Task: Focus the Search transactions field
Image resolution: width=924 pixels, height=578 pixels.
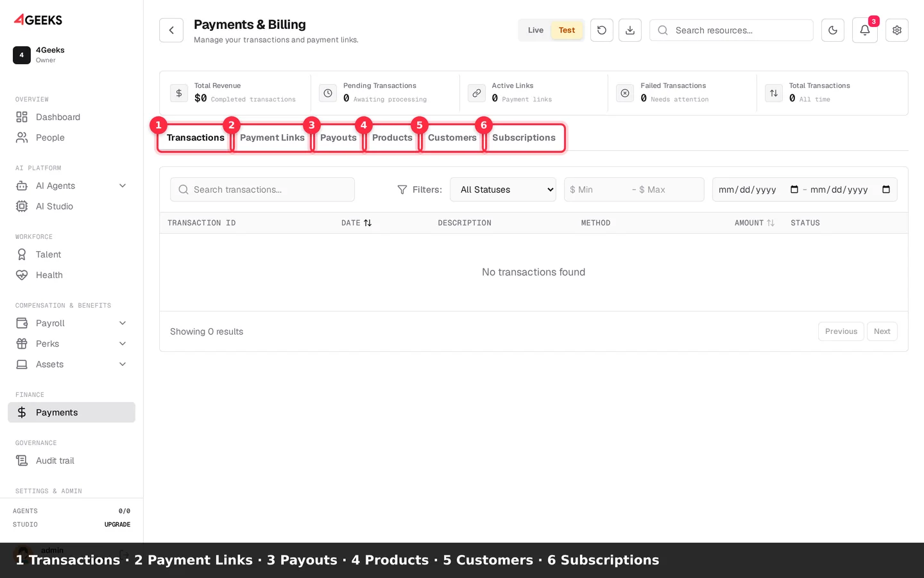Action: [x=262, y=189]
